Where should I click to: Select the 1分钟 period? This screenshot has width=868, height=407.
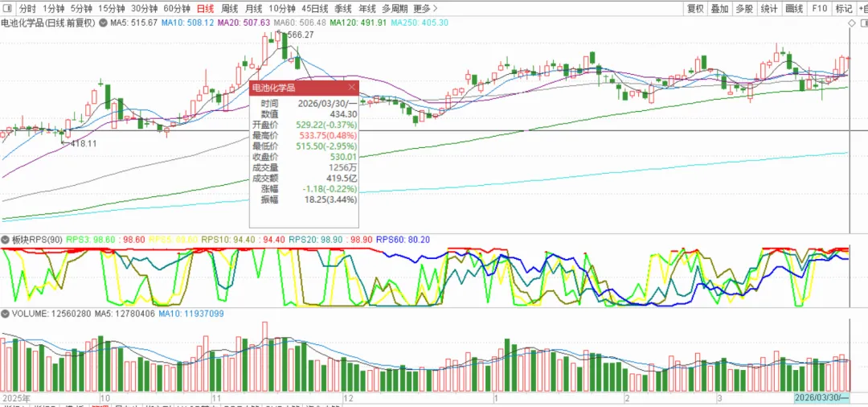point(53,9)
